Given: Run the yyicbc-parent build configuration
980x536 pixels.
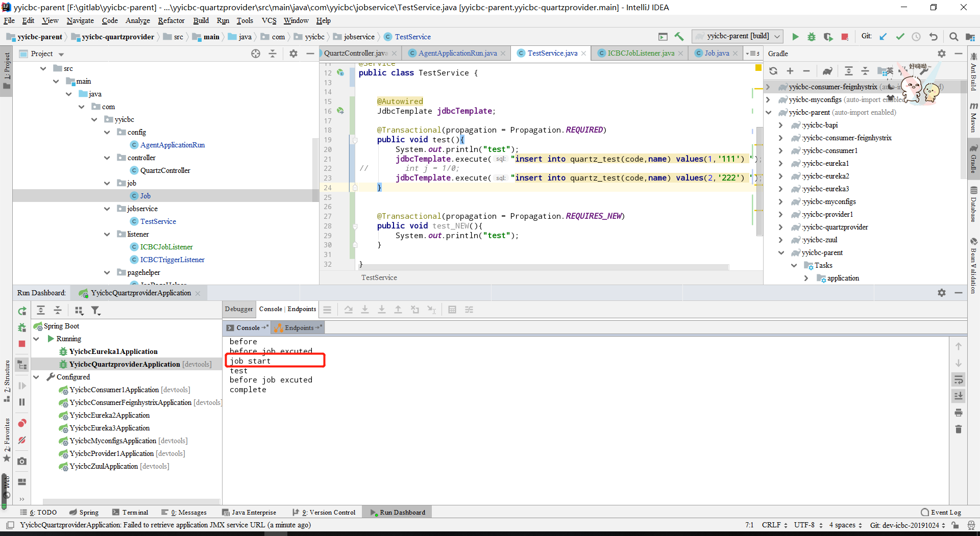Looking at the screenshot, I should point(795,37).
